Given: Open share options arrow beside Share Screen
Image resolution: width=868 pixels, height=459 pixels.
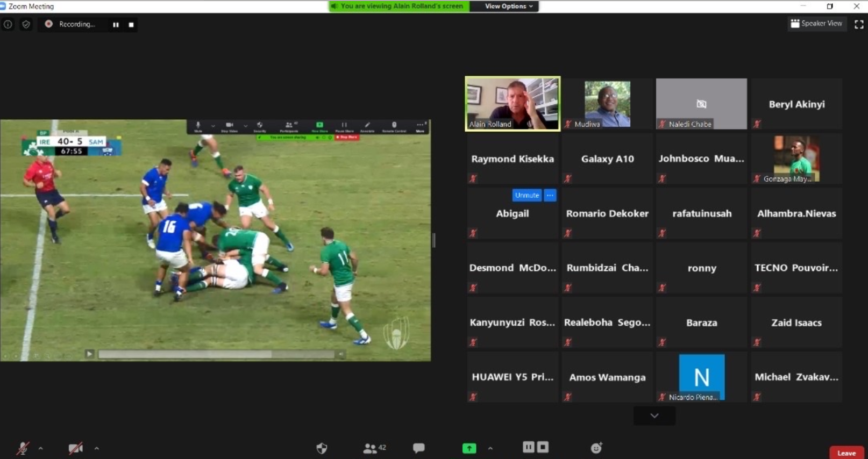Looking at the screenshot, I should click(490, 448).
